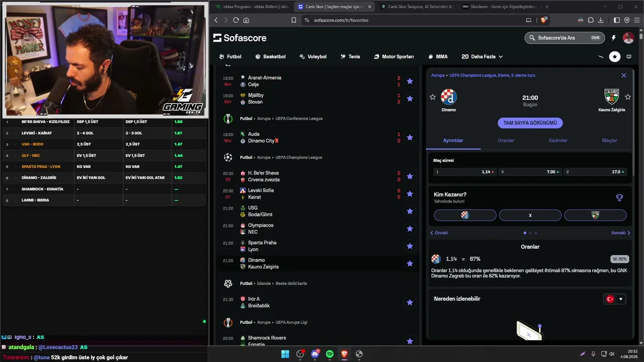Go back in the browser
This screenshot has height=362, width=644.
[x=216, y=20]
